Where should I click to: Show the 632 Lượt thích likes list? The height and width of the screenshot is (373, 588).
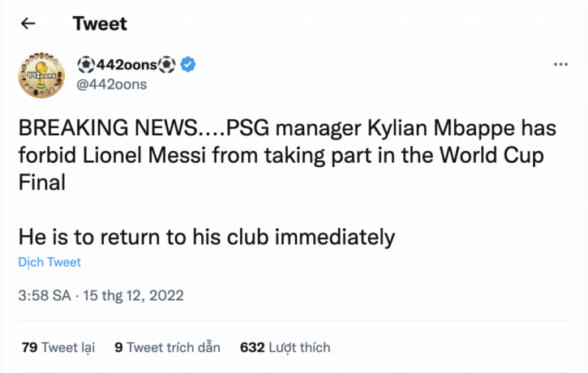click(285, 347)
